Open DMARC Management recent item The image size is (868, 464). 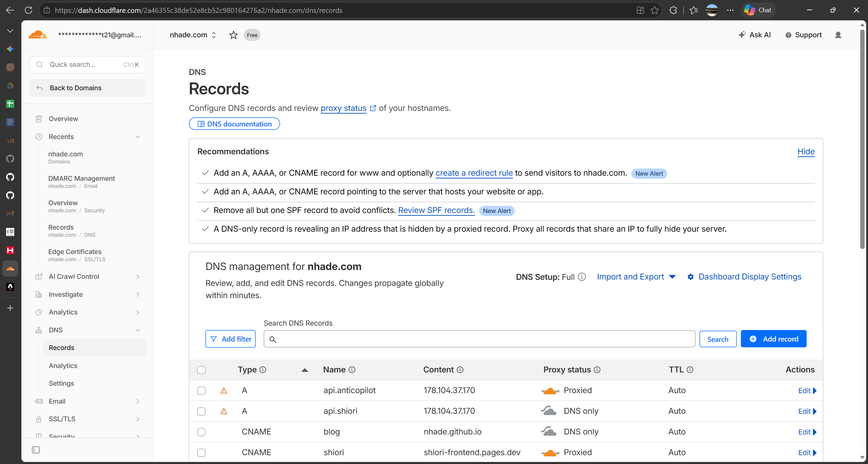[82, 181]
